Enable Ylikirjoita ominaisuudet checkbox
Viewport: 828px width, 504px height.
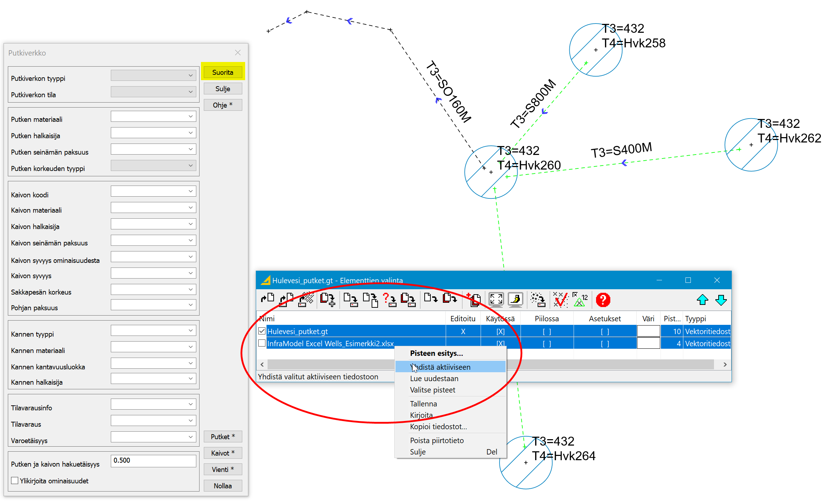point(15,480)
